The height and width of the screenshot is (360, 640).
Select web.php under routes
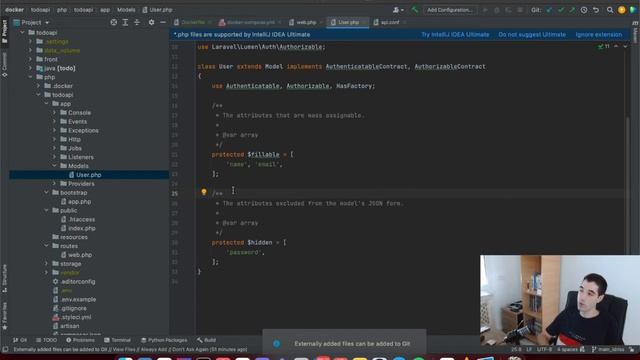coord(80,255)
